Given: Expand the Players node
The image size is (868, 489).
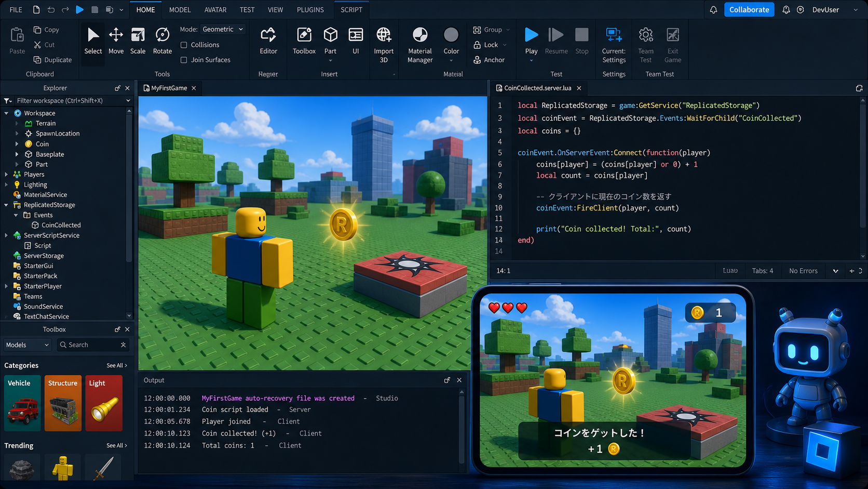Looking at the screenshot, I should (6, 175).
